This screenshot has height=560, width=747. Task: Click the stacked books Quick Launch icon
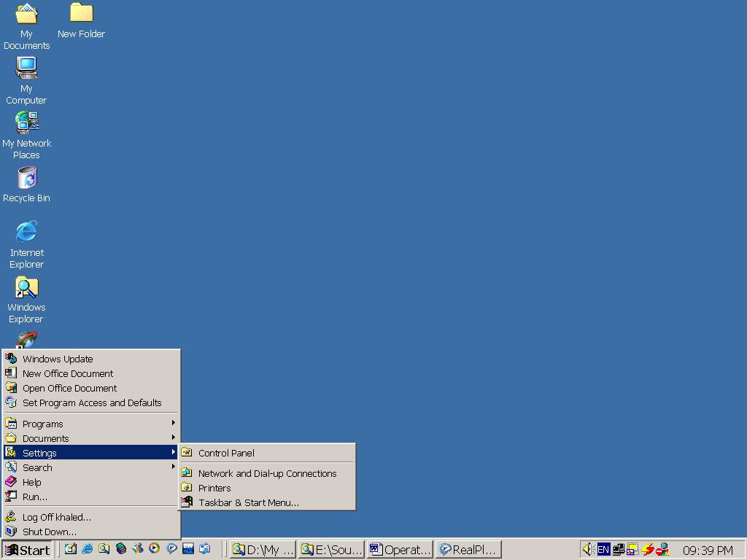(x=121, y=549)
